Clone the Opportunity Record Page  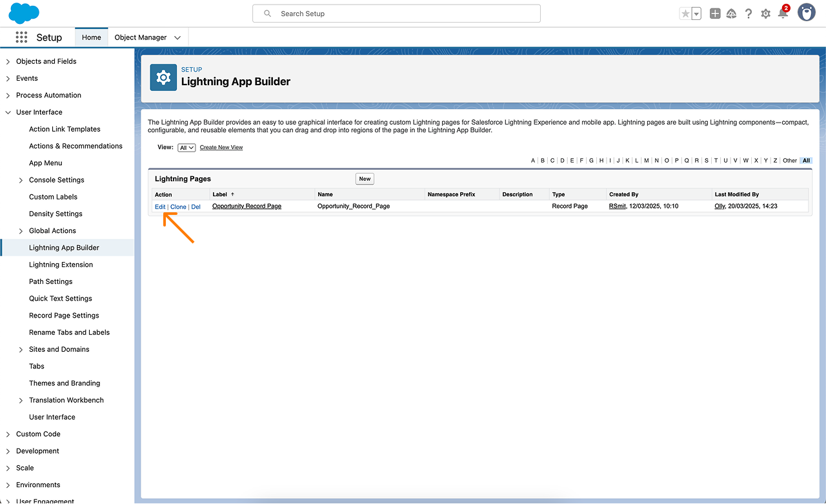pyautogui.click(x=178, y=207)
